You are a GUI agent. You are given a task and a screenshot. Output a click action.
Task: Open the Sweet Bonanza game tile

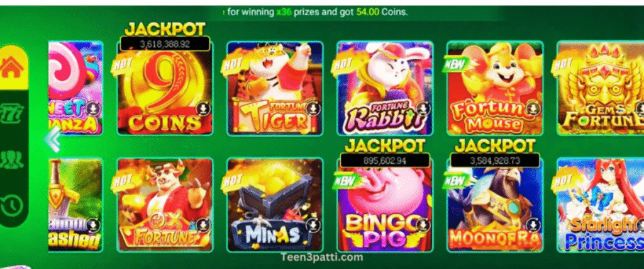tap(76, 88)
